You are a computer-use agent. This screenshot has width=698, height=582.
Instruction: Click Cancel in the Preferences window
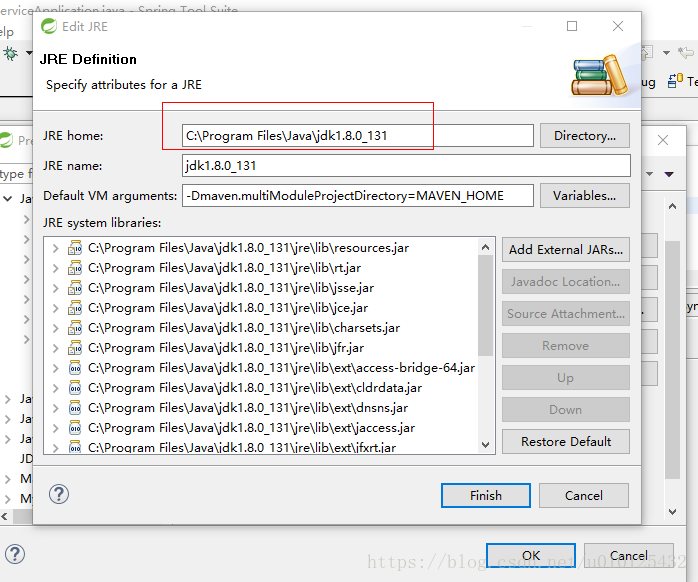[629, 555]
